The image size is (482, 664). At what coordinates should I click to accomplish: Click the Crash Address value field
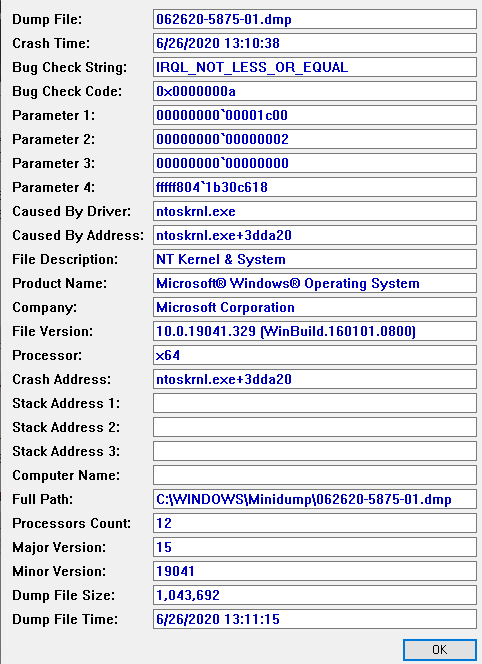tap(315, 379)
